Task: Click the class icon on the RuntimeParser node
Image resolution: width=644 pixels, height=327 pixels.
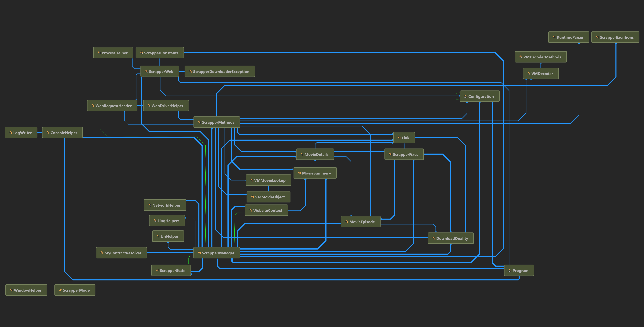Action: tap(554, 37)
